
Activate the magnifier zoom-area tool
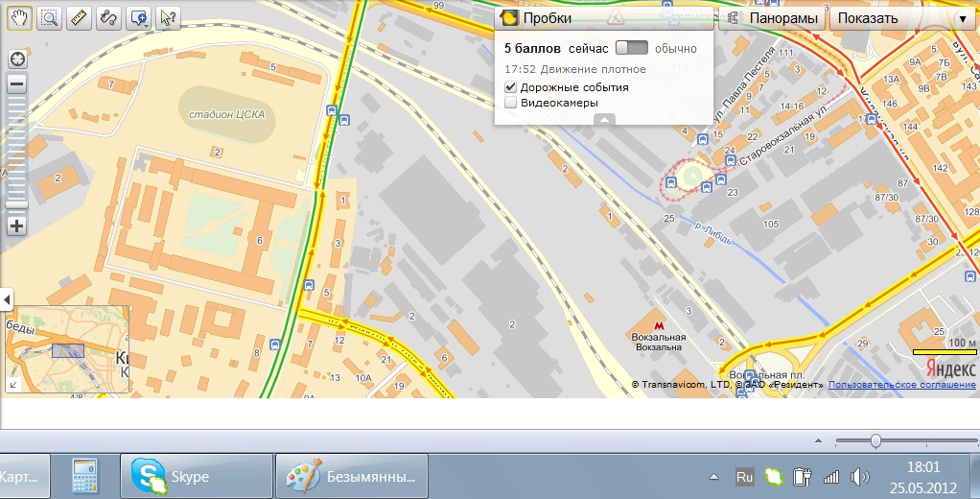(49, 17)
